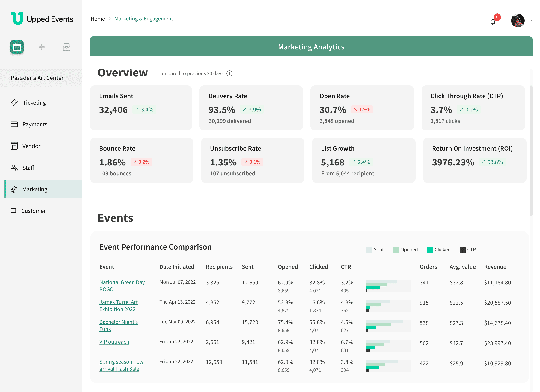Open the Vendor menu item
This screenshot has width=540, height=392.
click(x=31, y=146)
